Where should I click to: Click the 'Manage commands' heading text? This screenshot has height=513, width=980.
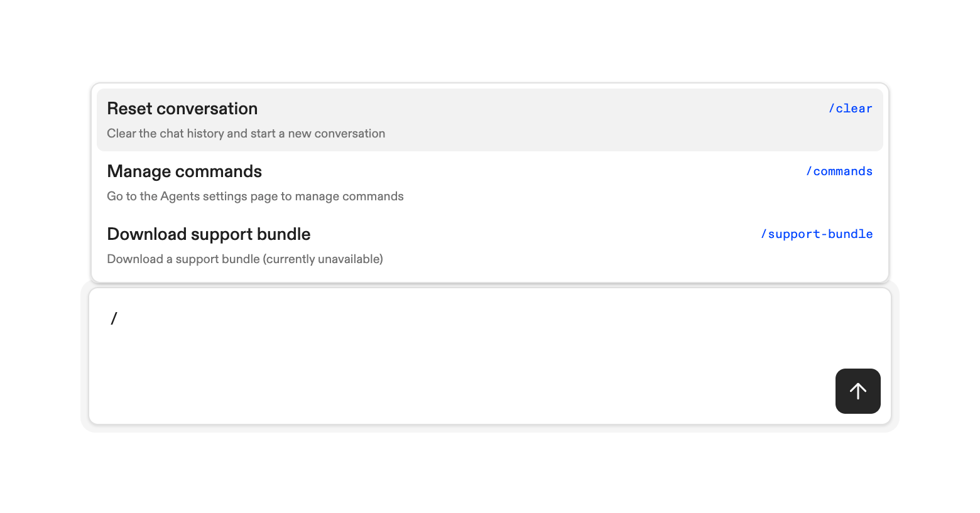pyautogui.click(x=184, y=171)
